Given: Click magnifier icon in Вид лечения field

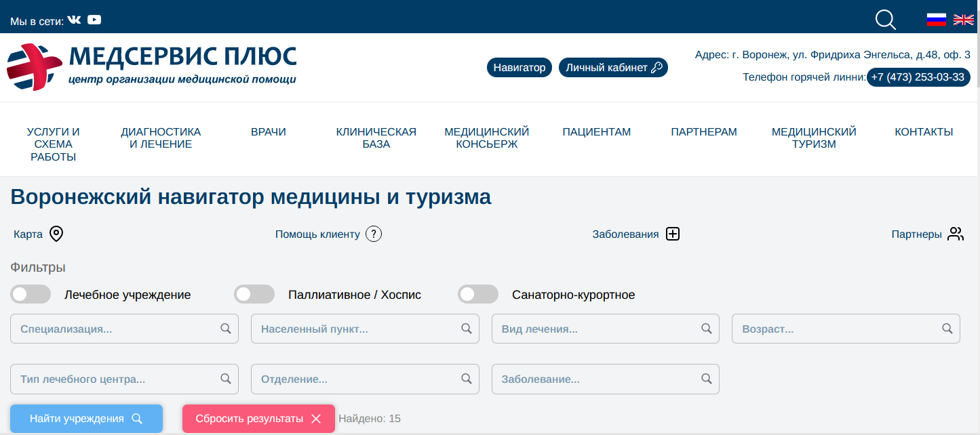Looking at the screenshot, I should (707, 329).
